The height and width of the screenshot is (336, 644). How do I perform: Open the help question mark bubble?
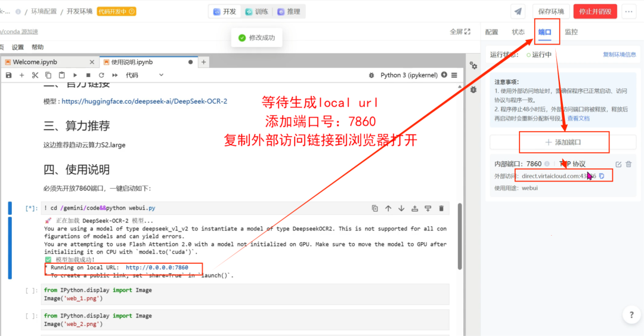coord(631,315)
